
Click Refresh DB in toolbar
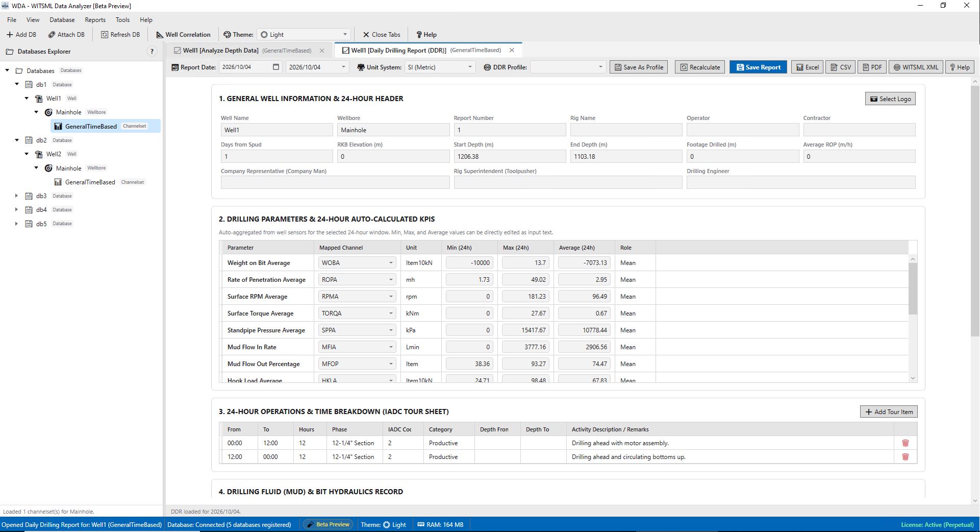tap(120, 35)
